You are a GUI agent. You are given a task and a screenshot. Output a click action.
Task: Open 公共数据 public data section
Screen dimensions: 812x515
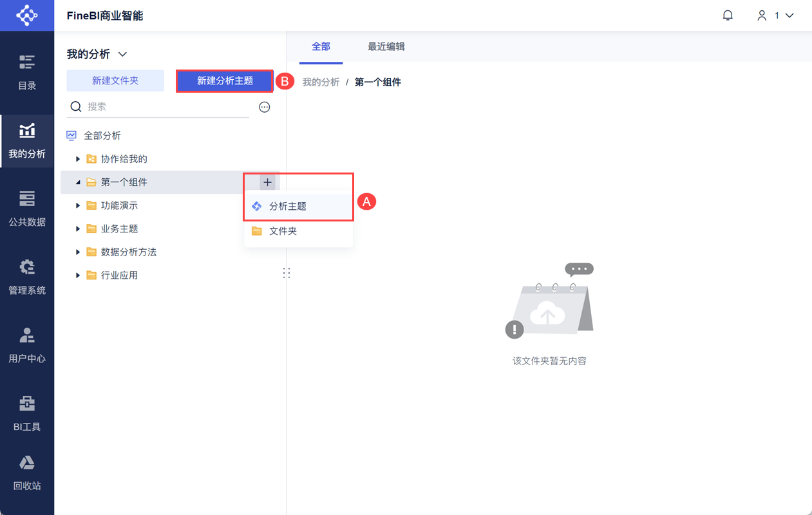[x=27, y=209]
